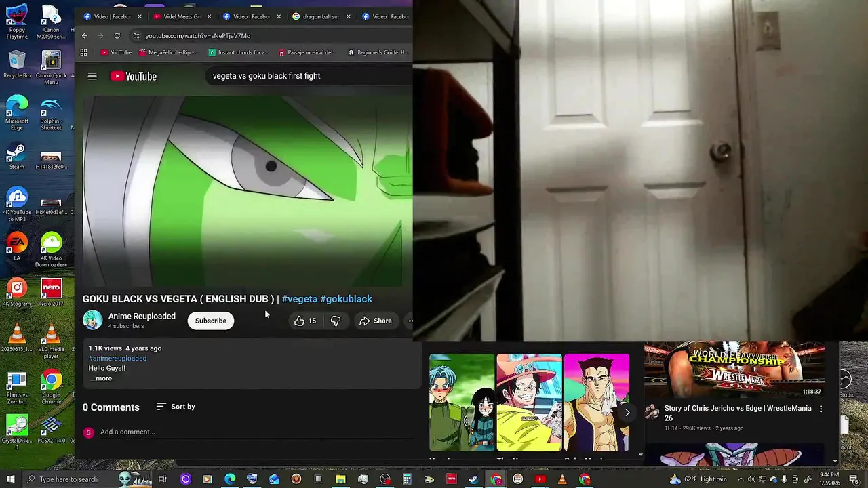The width and height of the screenshot is (868, 488).
Task: Open the MegaPeliculasRip bookmark
Action: click(x=169, y=52)
